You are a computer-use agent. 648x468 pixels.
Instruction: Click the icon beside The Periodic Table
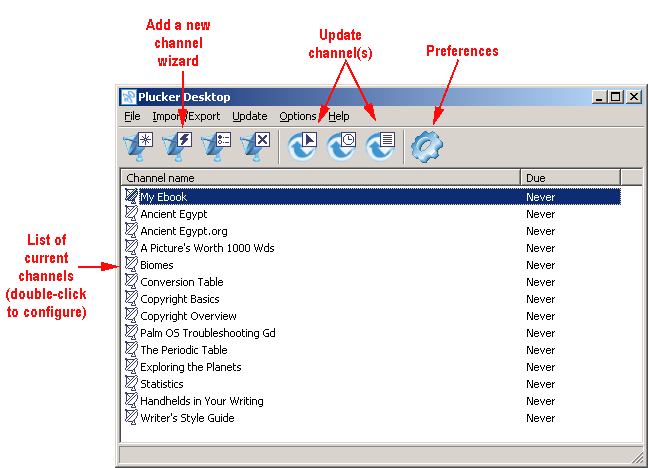[131, 349]
